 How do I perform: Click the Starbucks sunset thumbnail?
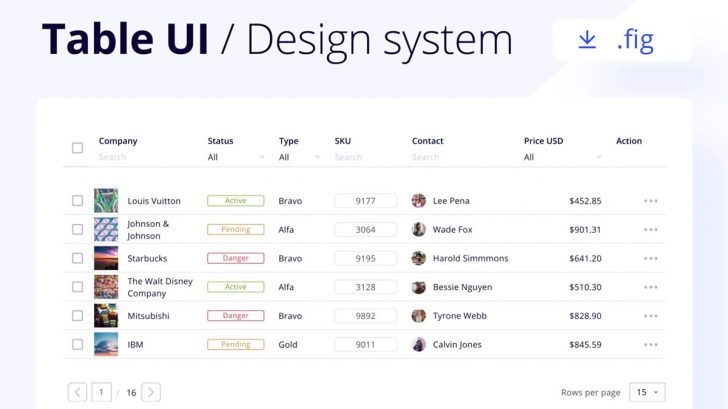click(x=106, y=258)
